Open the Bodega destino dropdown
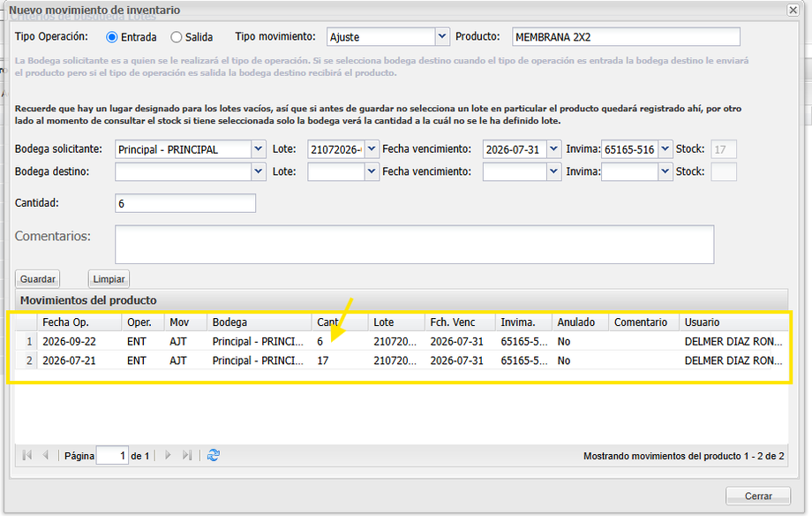 click(x=259, y=171)
